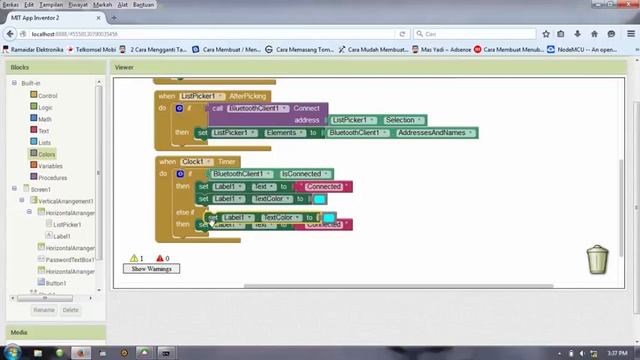Go back with the browser back arrow

[10, 34]
